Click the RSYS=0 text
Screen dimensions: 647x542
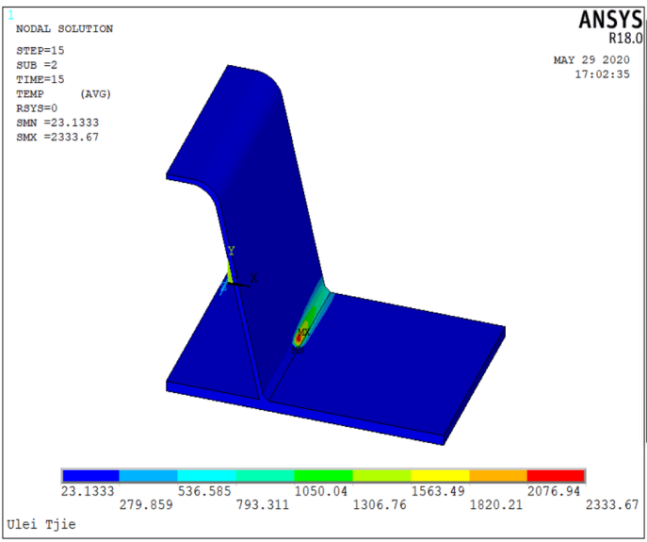click(x=37, y=108)
